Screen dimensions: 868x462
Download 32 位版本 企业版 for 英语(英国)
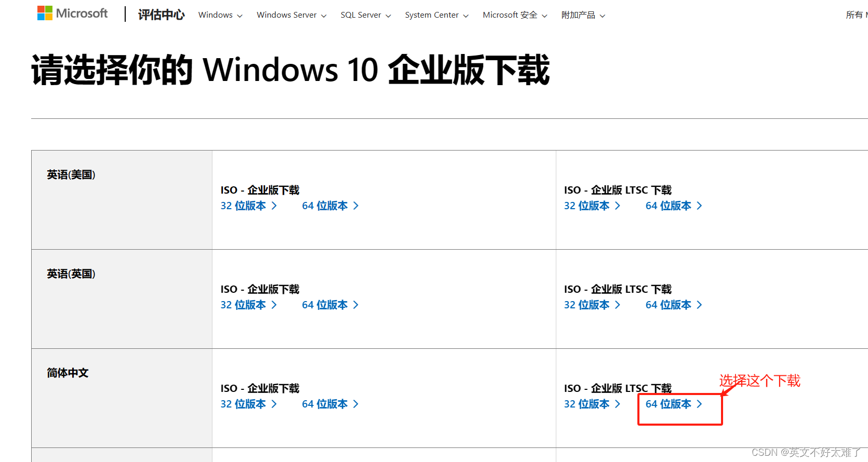pos(249,305)
